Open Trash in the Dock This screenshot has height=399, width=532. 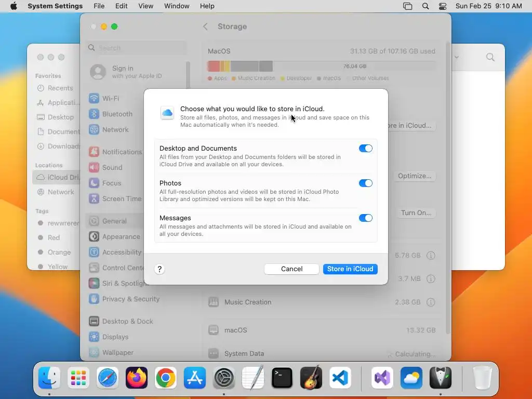482,378
